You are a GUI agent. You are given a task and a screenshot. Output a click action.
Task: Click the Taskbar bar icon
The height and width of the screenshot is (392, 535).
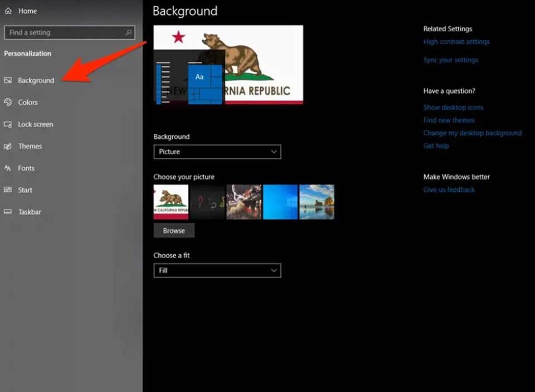8,212
